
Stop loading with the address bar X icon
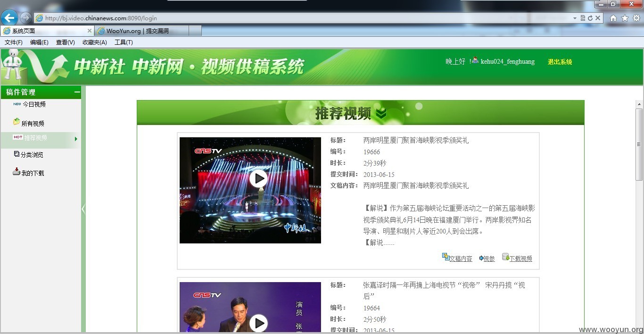(x=597, y=18)
